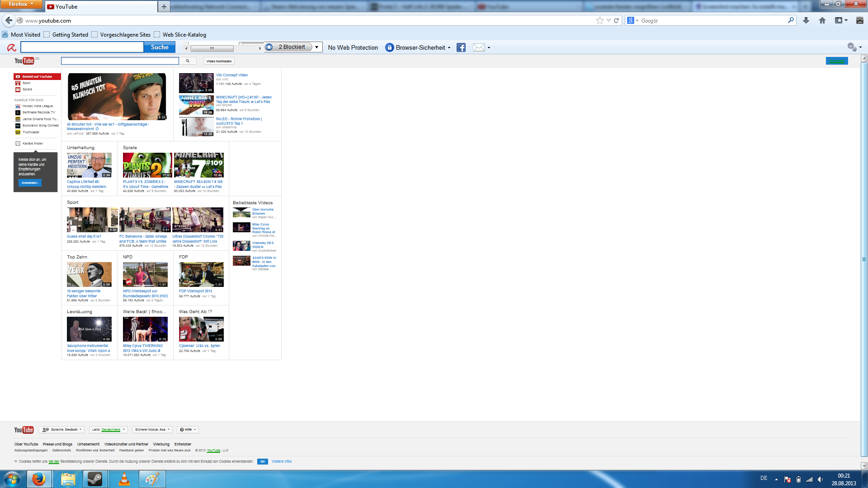Click the YouTube logo at page top

(24, 61)
